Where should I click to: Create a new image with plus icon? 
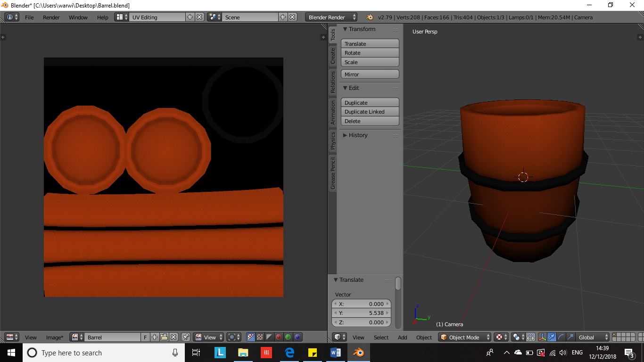[x=155, y=337]
